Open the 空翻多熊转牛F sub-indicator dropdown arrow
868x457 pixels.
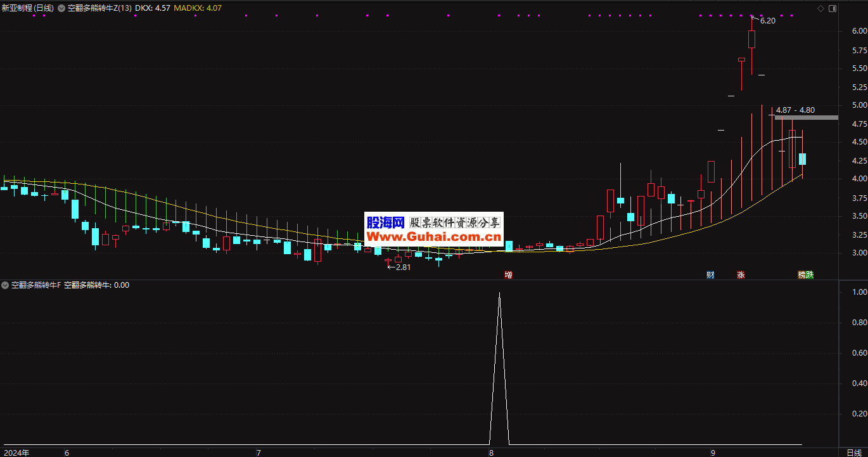coord(5,285)
